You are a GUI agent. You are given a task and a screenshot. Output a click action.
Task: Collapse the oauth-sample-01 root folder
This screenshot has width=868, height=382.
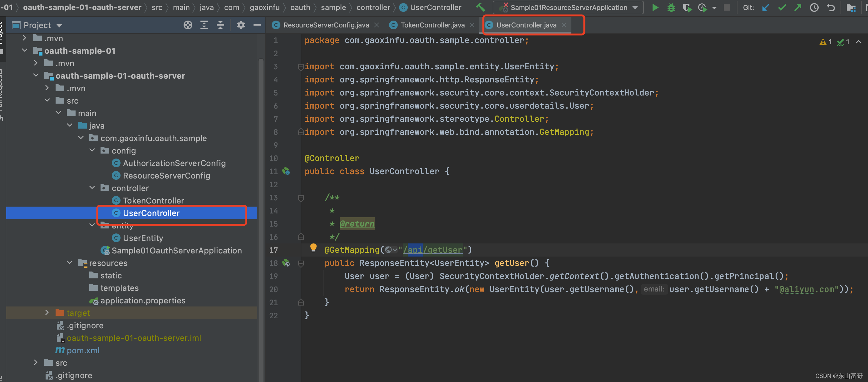point(25,51)
